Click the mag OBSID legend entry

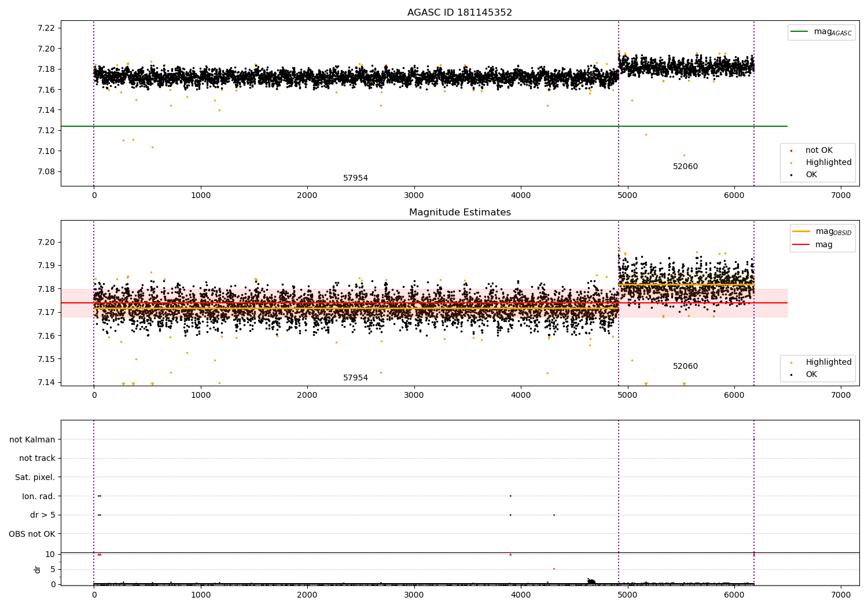point(822,232)
